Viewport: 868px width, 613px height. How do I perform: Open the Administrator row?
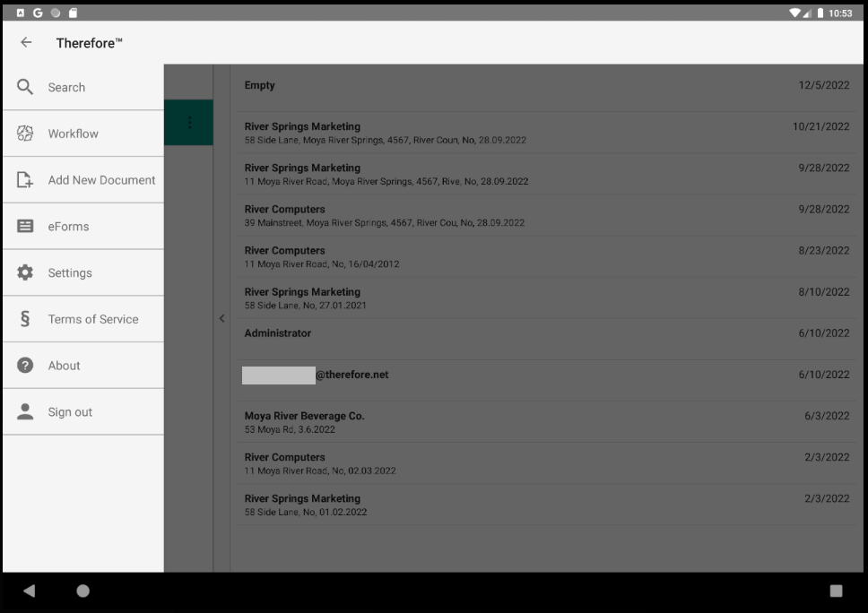(547, 340)
